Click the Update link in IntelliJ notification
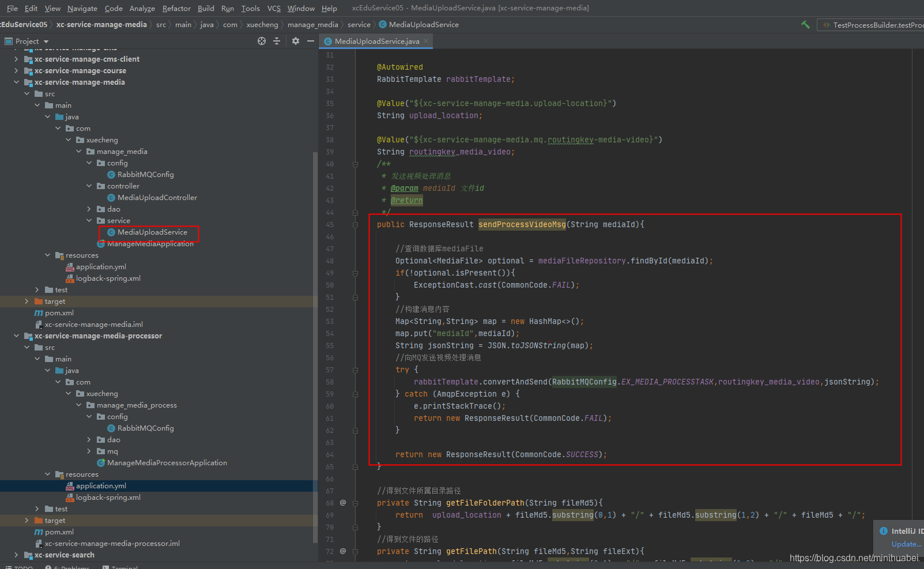 [x=906, y=544]
